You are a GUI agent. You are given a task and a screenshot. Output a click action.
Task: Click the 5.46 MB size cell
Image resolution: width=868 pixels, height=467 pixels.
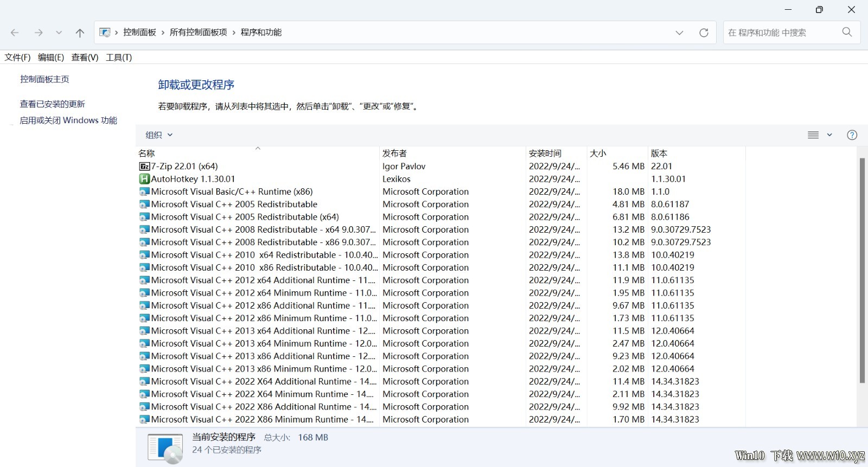click(x=628, y=167)
